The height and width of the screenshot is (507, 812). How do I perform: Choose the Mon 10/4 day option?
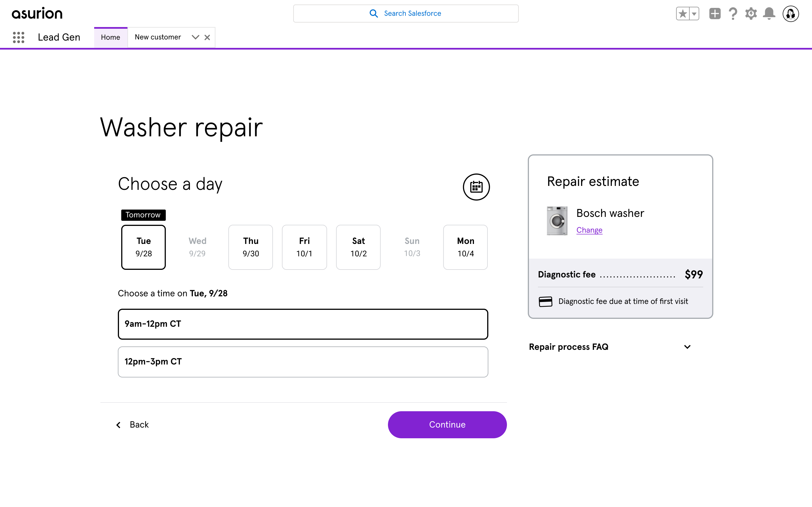[x=465, y=247]
